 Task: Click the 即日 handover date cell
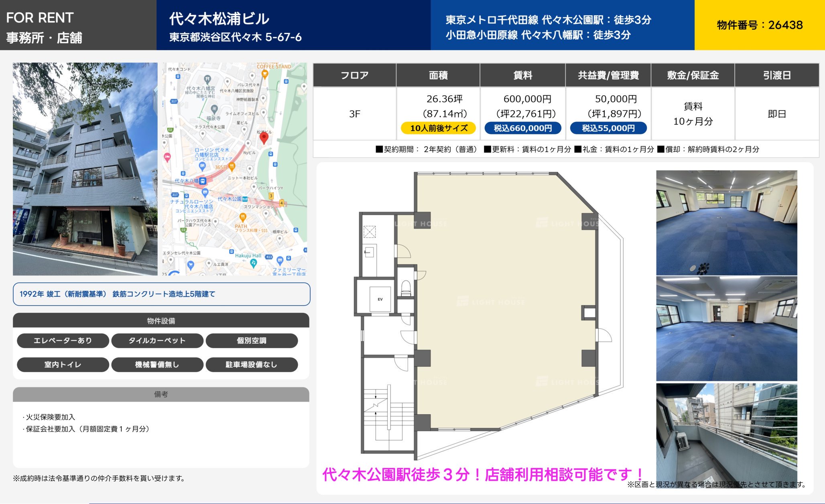[x=777, y=114]
